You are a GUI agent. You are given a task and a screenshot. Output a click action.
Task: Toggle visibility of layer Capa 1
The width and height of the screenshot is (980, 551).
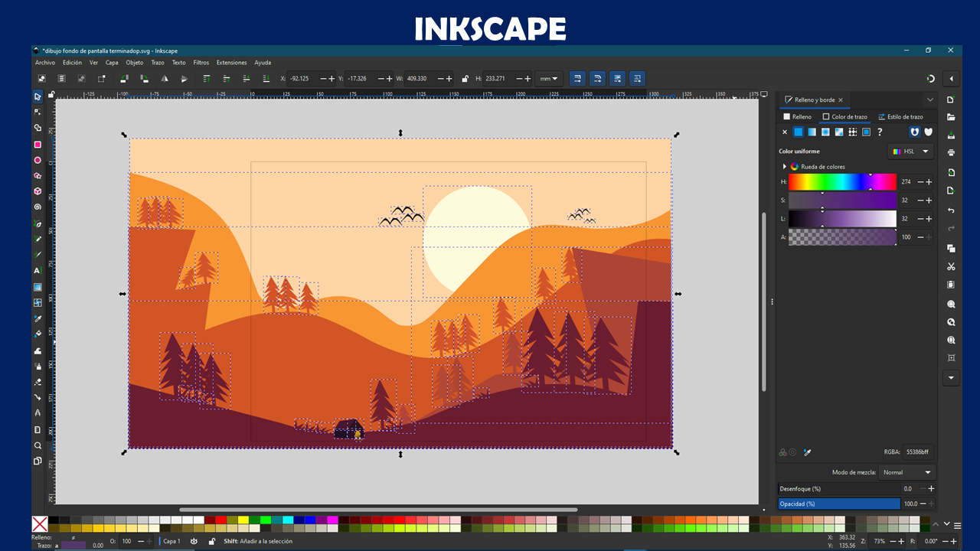[x=194, y=541]
